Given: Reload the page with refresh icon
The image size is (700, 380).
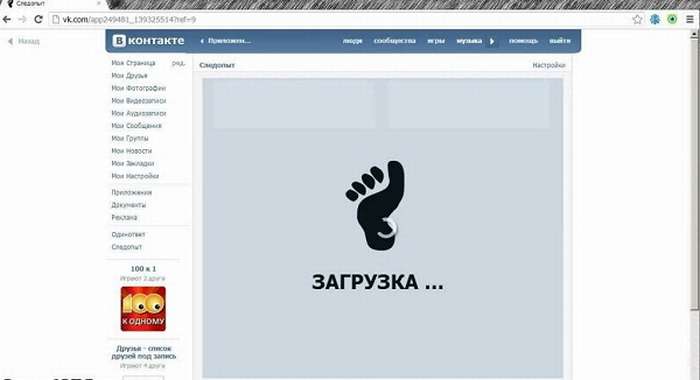Looking at the screenshot, I should click(38, 19).
